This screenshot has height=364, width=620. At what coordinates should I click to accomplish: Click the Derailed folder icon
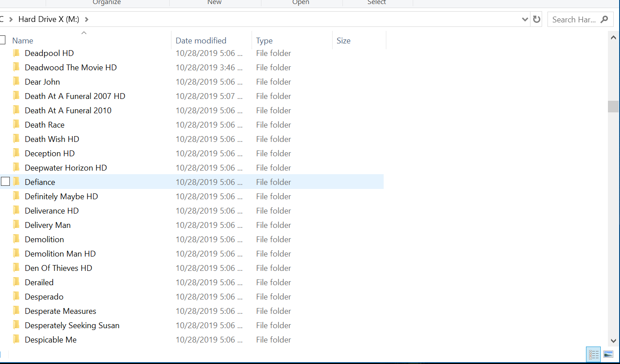tap(17, 283)
